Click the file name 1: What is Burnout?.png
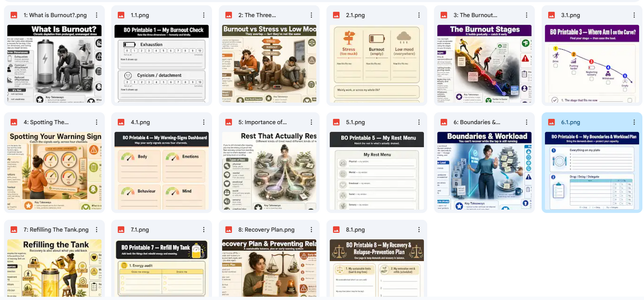Image resolution: width=644 pixels, height=300 pixels. (55, 15)
